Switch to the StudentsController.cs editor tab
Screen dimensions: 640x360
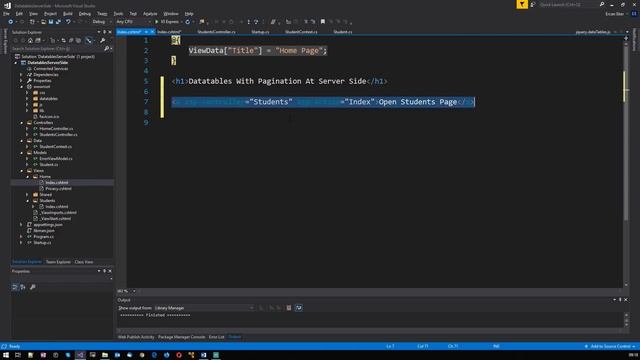click(x=216, y=32)
